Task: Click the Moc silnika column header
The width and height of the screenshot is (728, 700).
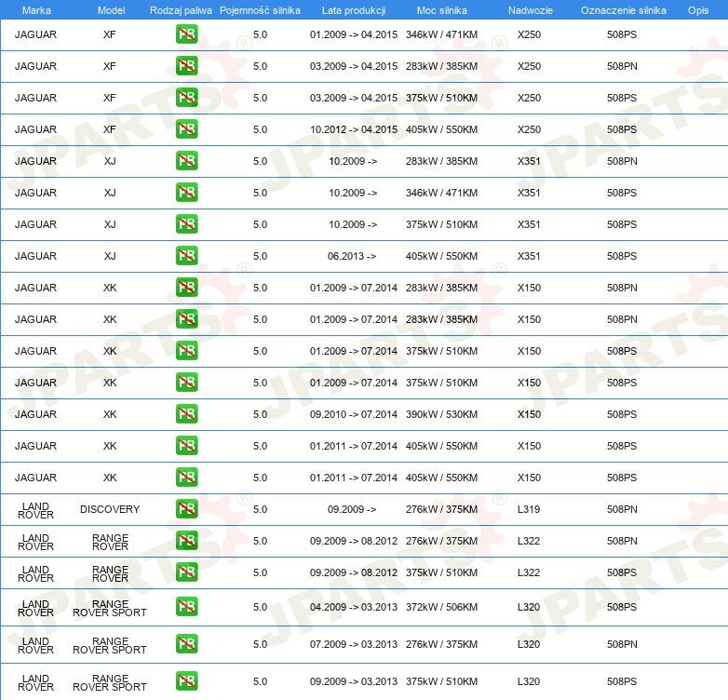Action: pyautogui.click(x=442, y=10)
